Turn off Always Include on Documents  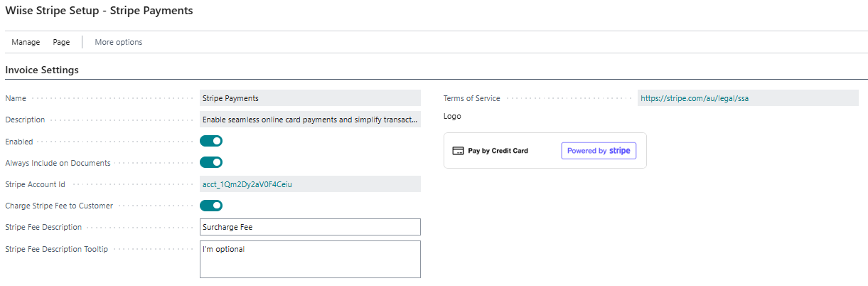(x=211, y=163)
